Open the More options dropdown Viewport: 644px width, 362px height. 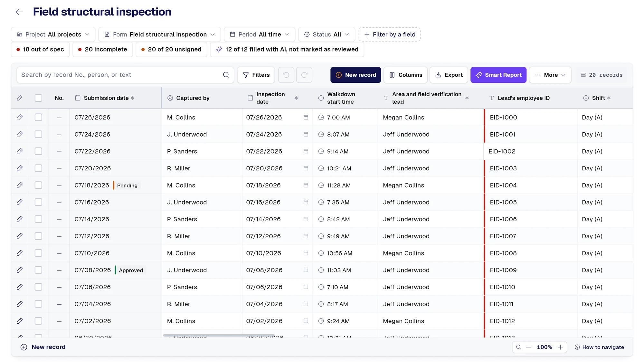(550, 75)
